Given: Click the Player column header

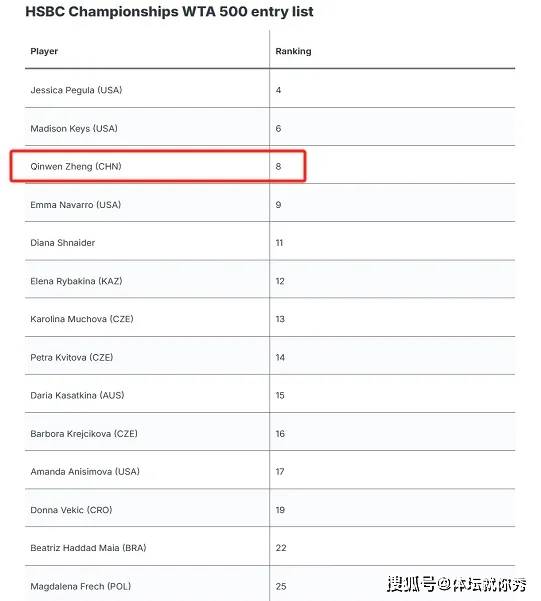Looking at the screenshot, I should (44, 51).
